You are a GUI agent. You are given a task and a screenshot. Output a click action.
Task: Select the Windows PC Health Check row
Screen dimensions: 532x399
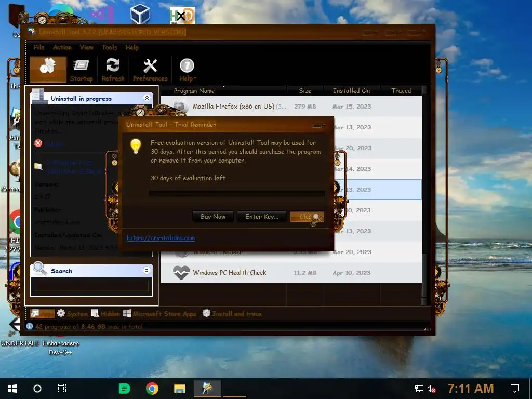pyautogui.click(x=291, y=273)
